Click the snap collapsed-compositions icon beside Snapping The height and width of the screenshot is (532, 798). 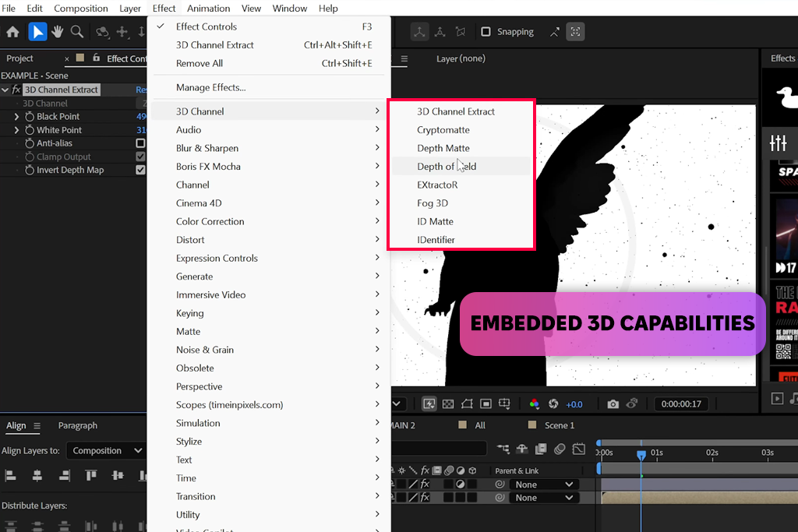coord(576,31)
